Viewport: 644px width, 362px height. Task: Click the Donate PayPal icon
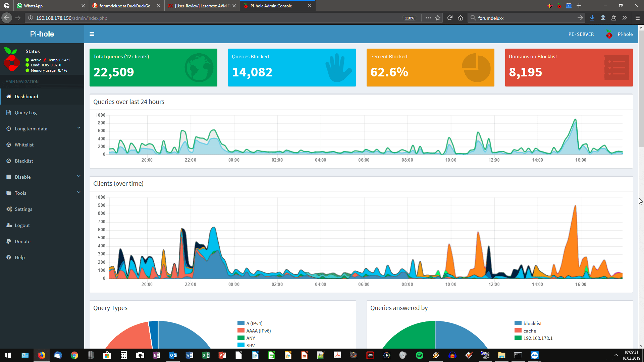(x=9, y=241)
